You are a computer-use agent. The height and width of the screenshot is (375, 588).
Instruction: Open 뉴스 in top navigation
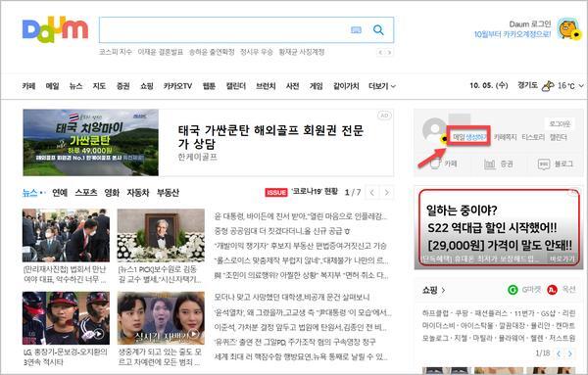pos(75,86)
